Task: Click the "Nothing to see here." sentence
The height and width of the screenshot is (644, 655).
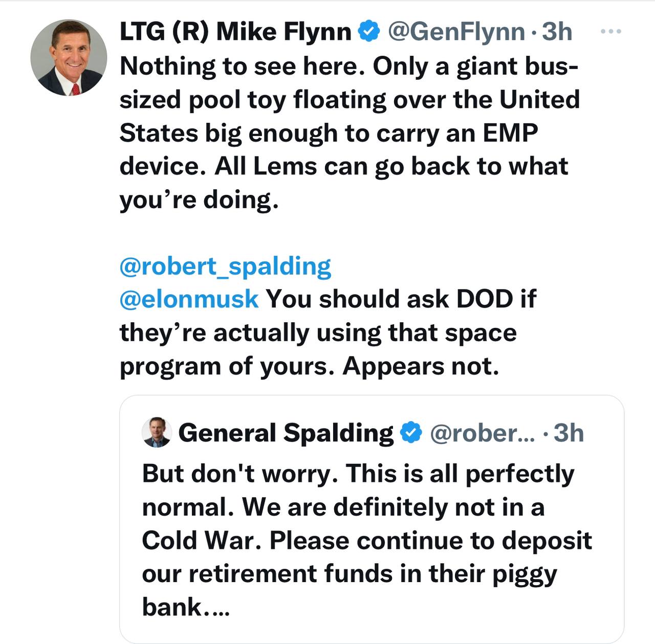Action: [243, 66]
